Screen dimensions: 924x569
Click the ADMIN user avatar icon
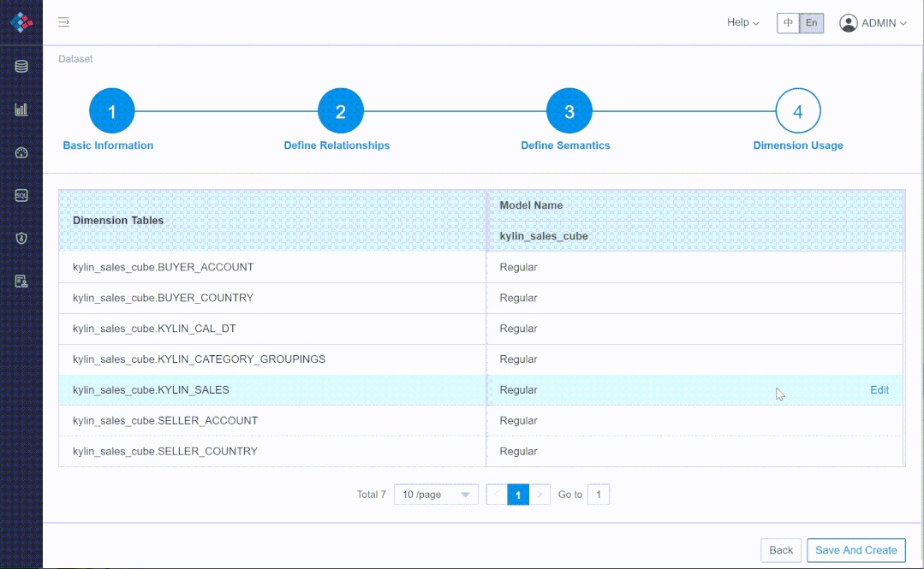(x=848, y=23)
